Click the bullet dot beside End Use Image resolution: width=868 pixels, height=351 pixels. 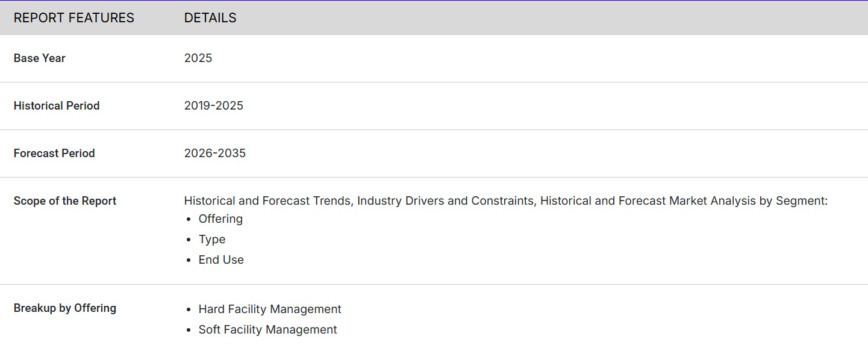coord(189,261)
